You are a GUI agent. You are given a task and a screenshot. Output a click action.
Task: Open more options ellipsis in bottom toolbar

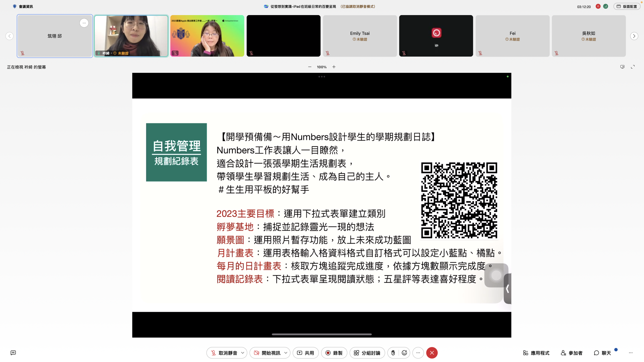point(418,353)
